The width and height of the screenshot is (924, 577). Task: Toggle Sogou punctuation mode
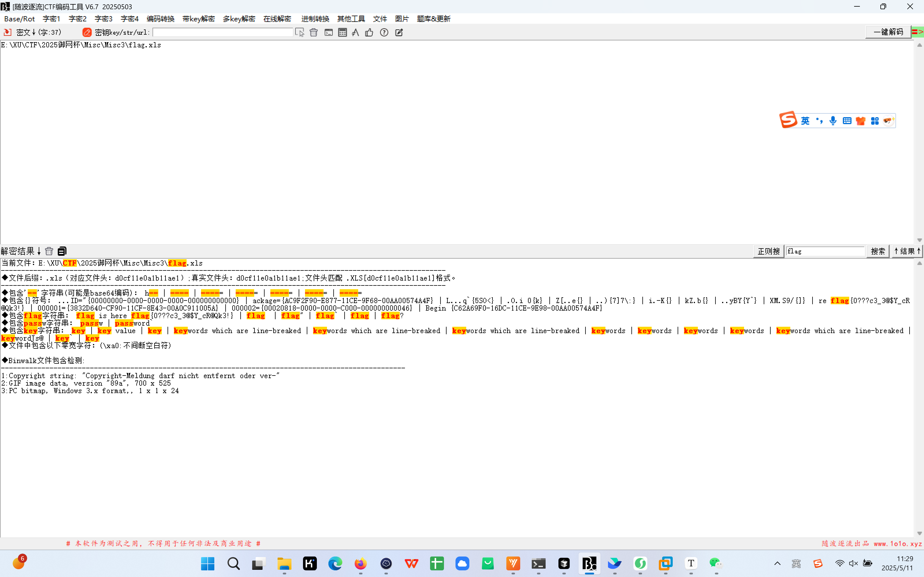click(x=819, y=121)
